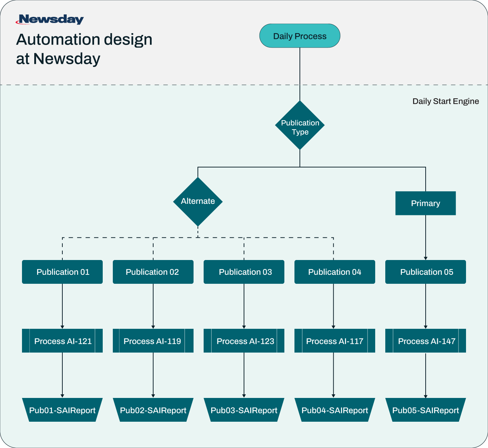Click the Process AI-123 subprocess bar
Viewport: 488px width, 448px height.
[244, 341]
